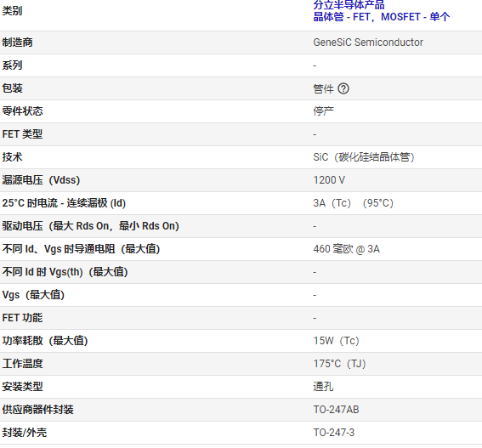This screenshot has height=448, width=482.
Task: Select the 1200 V drain-source voltage value
Action: coord(329,180)
